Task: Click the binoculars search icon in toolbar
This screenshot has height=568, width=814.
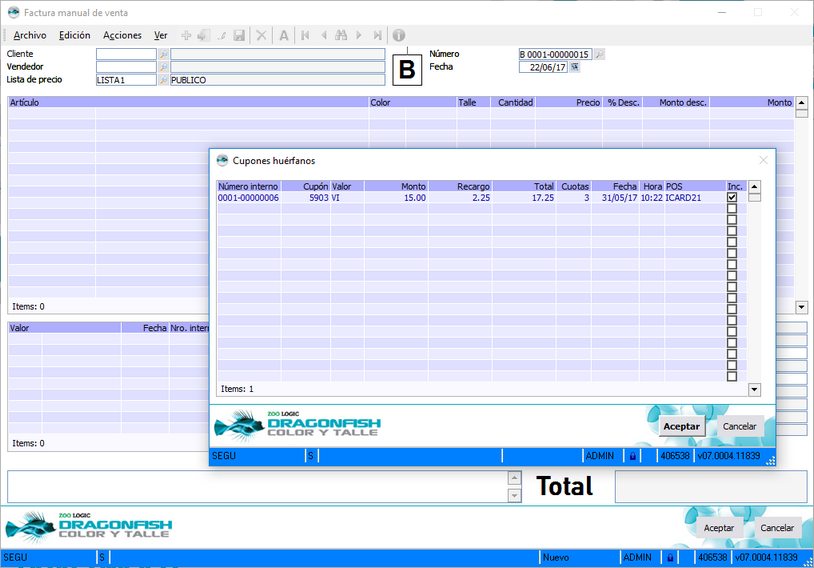Action: point(341,35)
